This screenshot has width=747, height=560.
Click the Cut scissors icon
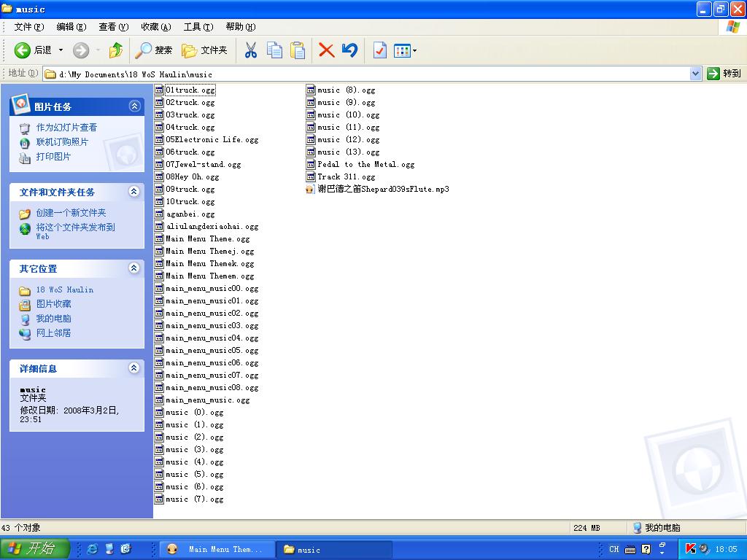250,50
